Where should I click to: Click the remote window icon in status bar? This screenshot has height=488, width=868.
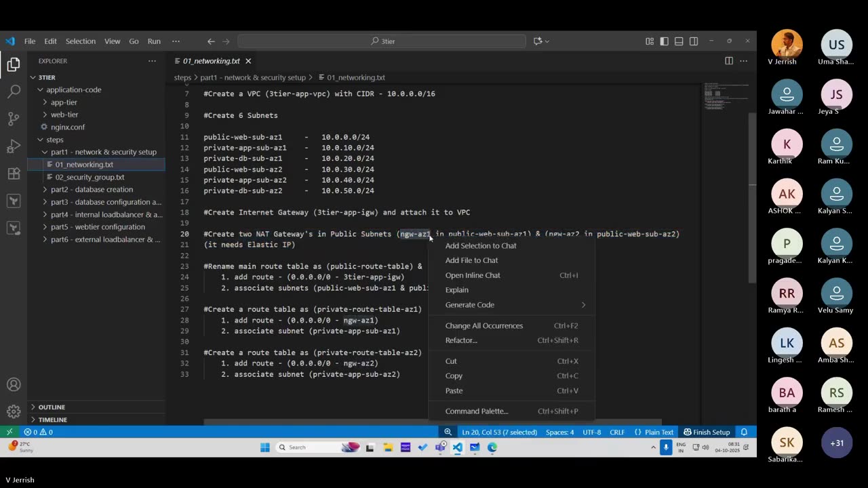click(x=9, y=432)
